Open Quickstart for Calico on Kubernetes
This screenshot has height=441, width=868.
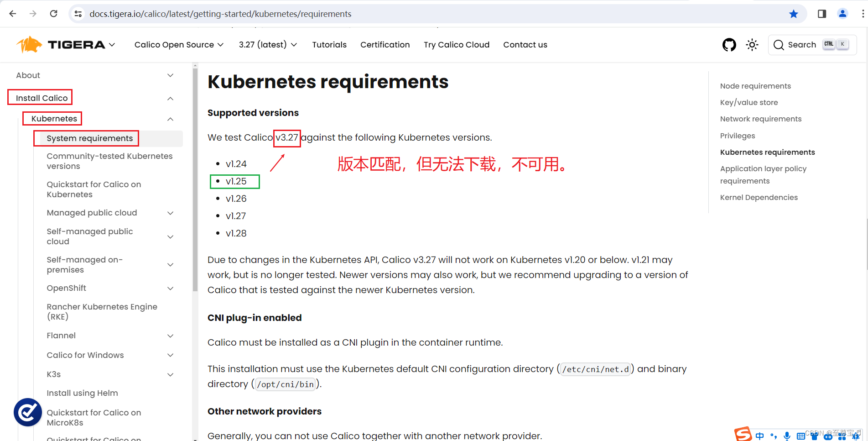click(x=94, y=189)
